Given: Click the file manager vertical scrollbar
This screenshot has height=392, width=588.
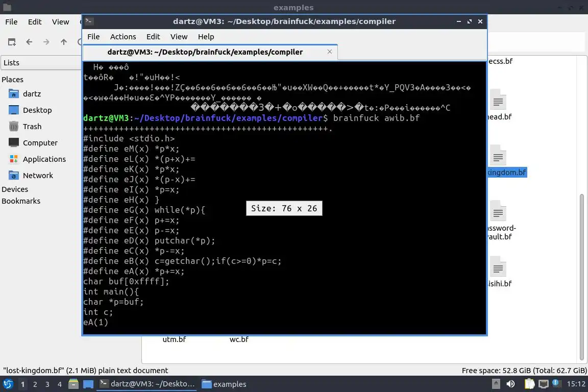Looking at the screenshot, I should click(x=582, y=277).
